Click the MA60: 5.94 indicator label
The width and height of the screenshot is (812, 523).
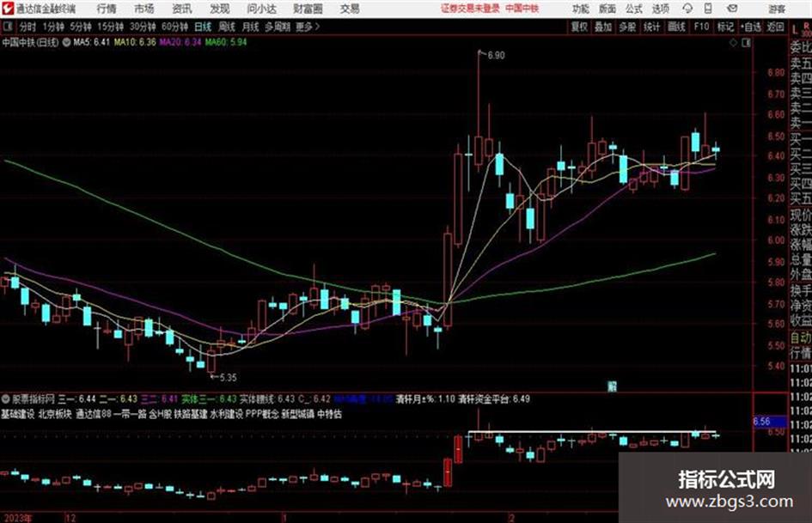pyautogui.click(x=226, y=42)
